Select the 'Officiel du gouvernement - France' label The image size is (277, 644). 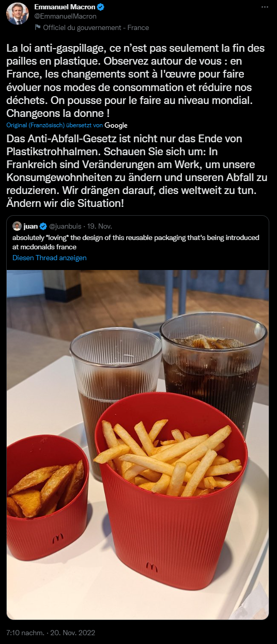pyautogui.click(x=96, y=27)
